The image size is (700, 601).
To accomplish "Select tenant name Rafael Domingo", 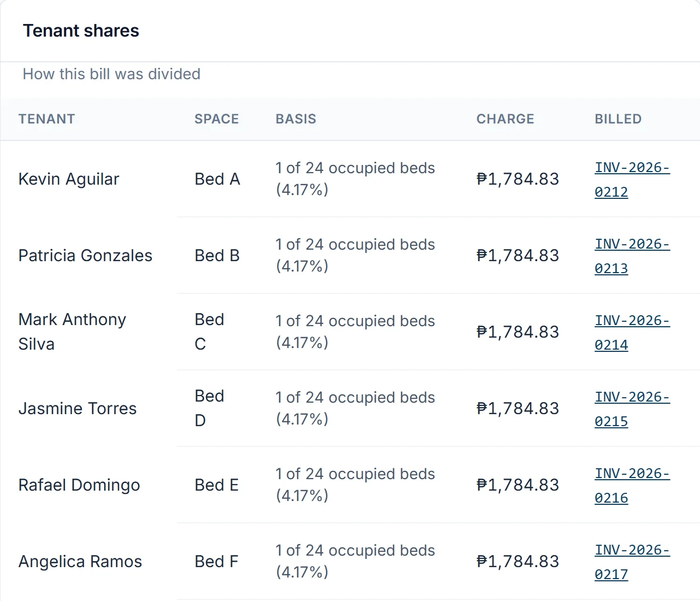I will (x=79, y=485).
